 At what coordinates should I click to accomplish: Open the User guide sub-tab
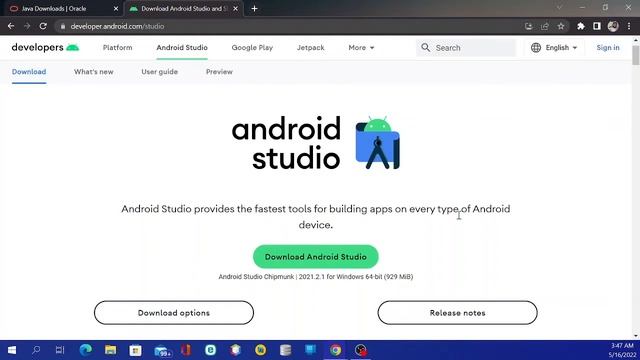[160, 71]
